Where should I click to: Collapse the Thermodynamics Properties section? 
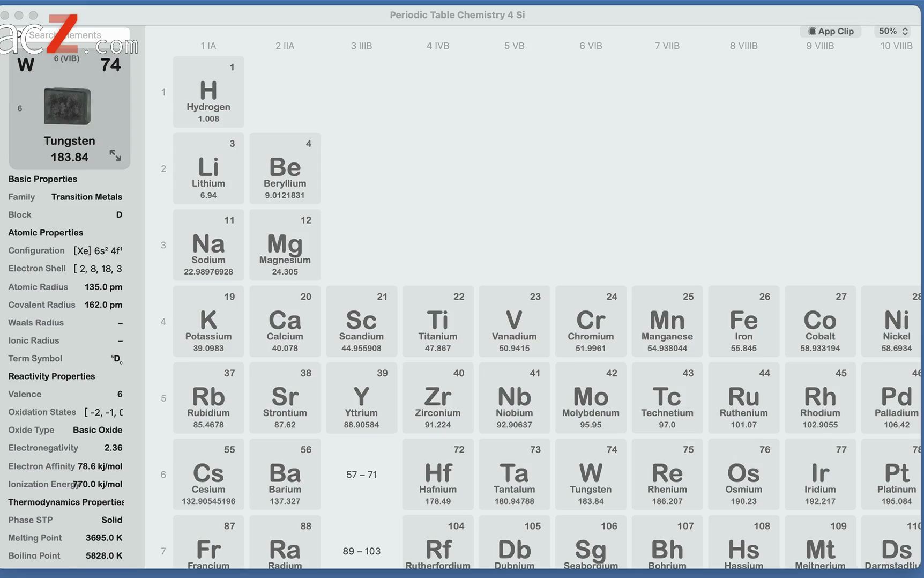65,502
